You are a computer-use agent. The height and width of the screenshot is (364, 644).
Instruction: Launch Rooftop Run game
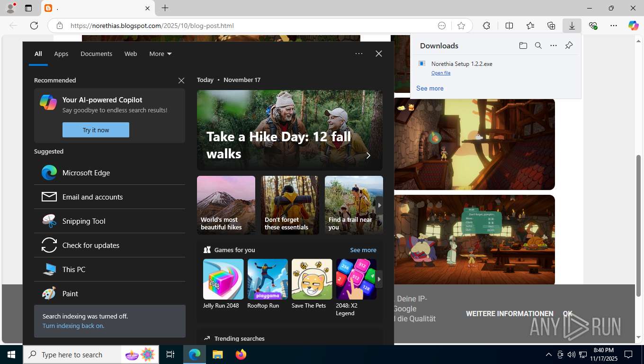(268, 284)
